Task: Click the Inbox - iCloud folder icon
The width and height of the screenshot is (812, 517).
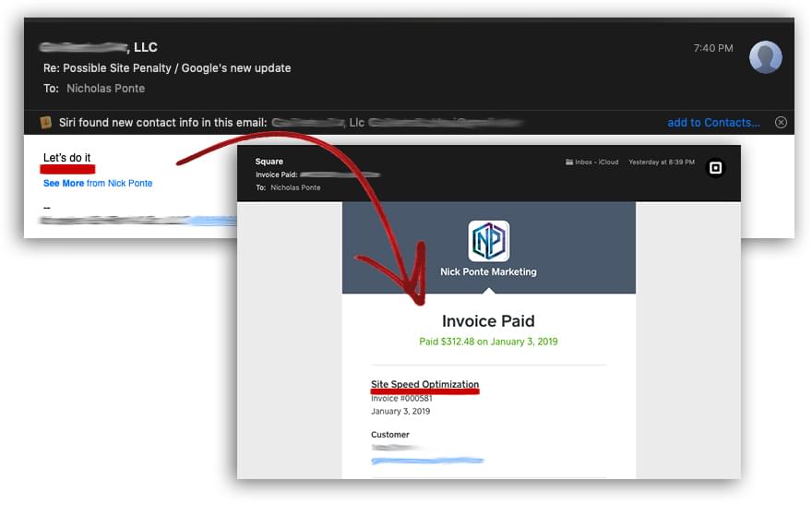Action: click(569, 162)
